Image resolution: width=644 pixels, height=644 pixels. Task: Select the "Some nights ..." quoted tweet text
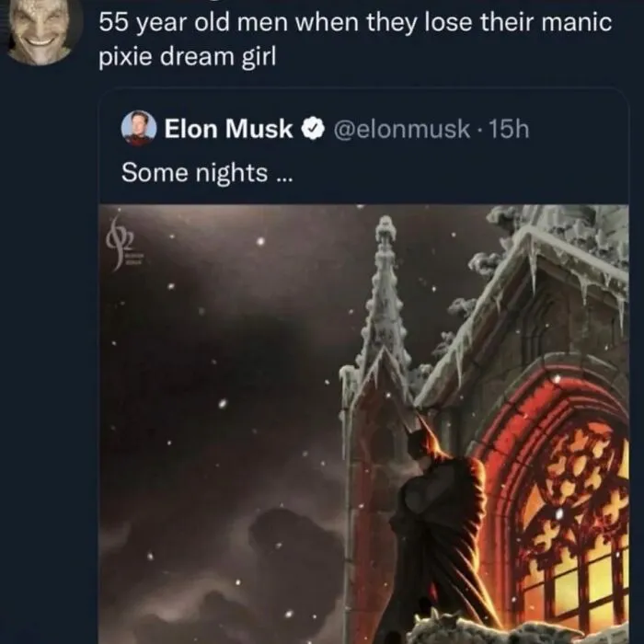coord(207,173)
